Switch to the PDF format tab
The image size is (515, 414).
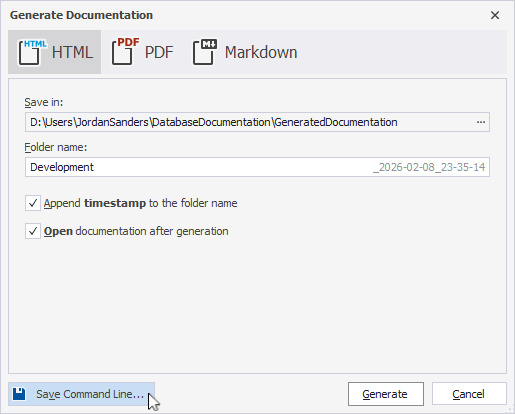[143, 52]
